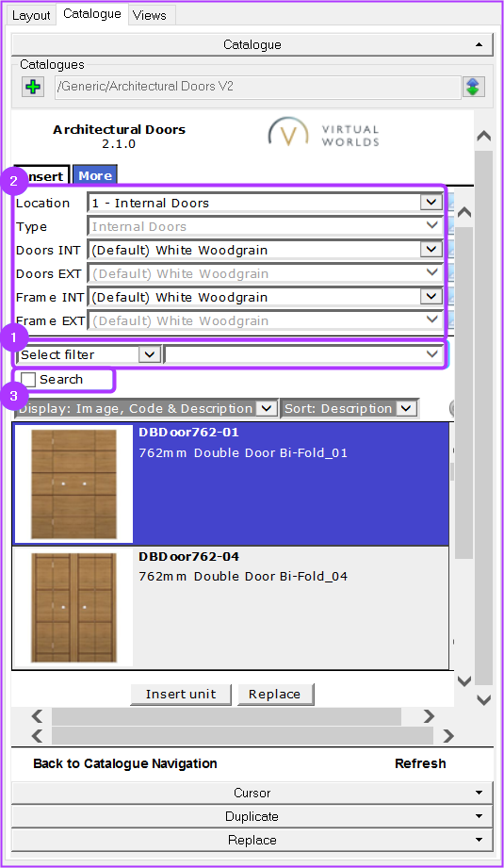Click the Refresh link
The width and height of the screenshot is (504, 868).
click(420, 764)
